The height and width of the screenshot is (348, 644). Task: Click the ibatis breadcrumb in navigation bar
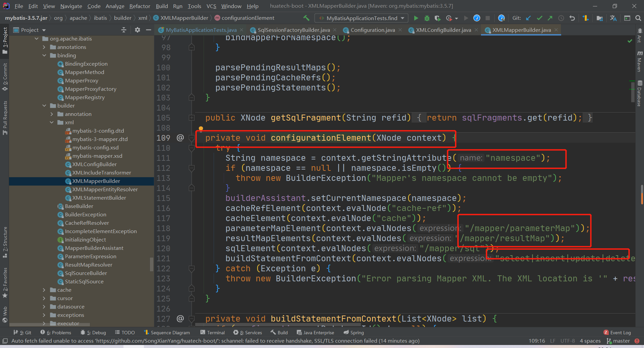[100, 18]
